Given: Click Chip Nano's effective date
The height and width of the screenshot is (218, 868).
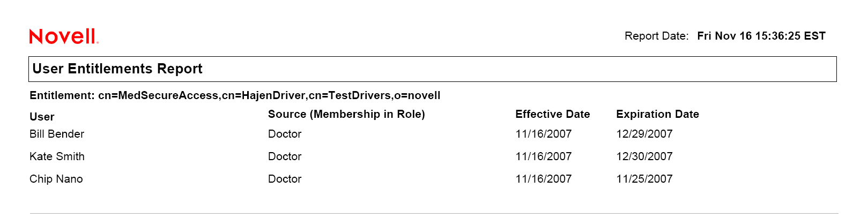Looking at the screenshot, I should 544,179.
